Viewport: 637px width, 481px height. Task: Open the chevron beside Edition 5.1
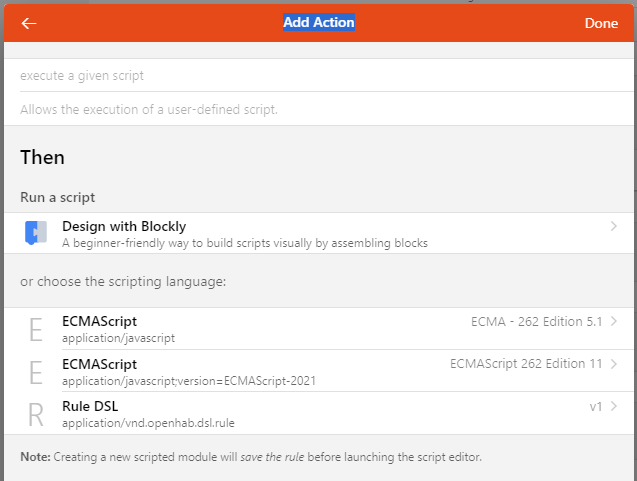coord(613,322)
